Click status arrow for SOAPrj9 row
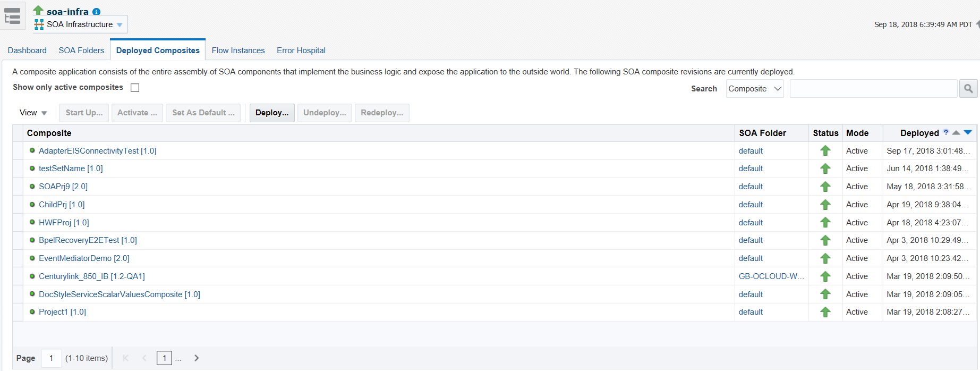Screen dimensions: 980x371 tap(825, 187)
